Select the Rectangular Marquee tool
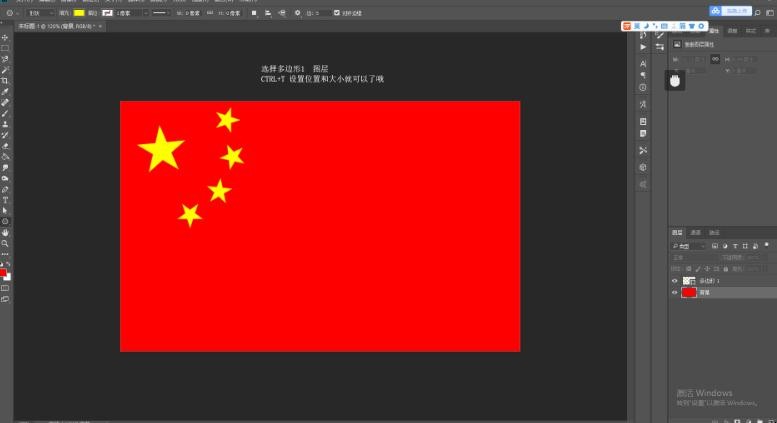This screenshot has height=423, width=777. [x=5, y=49]
